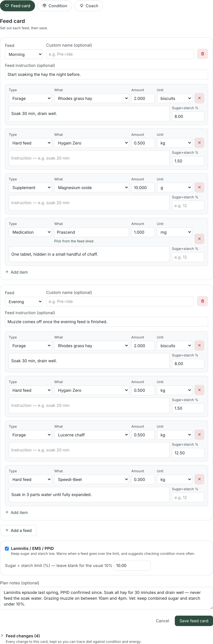Remove the Evening Rhodes grass hay item
This screenshot has height=644, width=213.
(199, 345)
